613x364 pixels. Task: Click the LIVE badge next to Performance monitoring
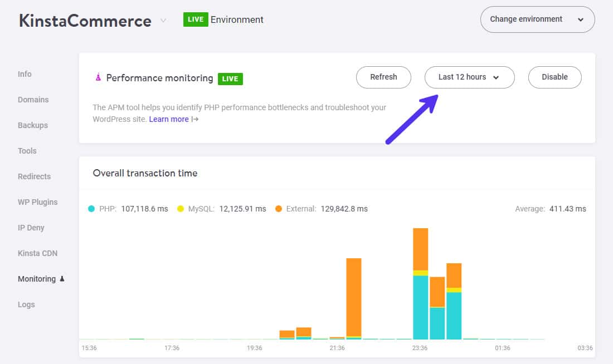click(x=230, y=79)
